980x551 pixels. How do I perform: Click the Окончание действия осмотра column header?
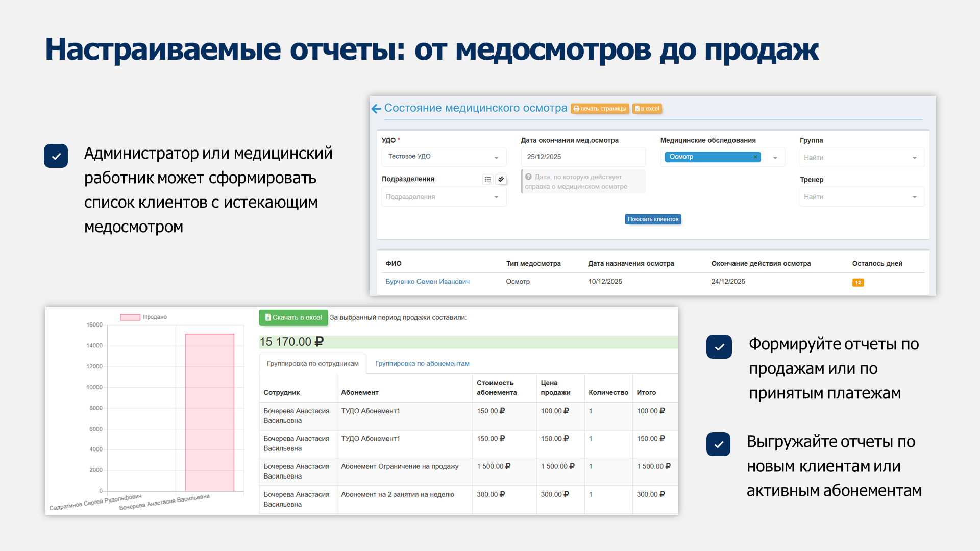[x=761, y=264]
